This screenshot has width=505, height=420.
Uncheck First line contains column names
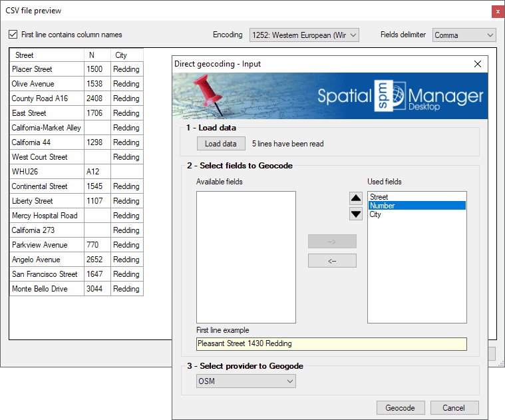[13, 35]
